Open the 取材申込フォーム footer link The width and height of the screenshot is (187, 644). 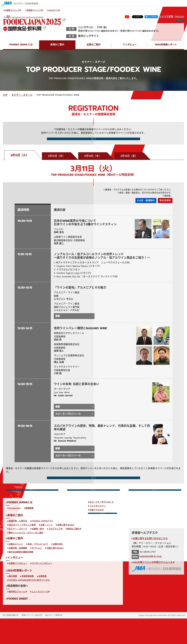(x=17, y=592)
